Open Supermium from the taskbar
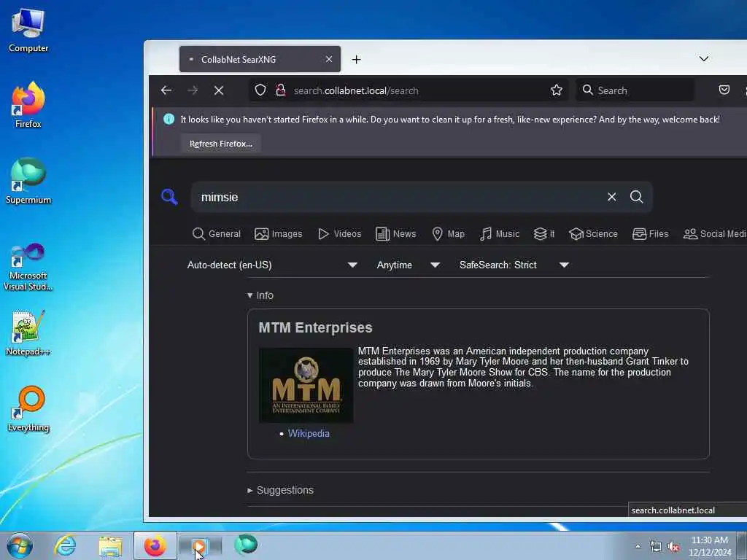The height and width of the screenshot is (560, 747). (246, 545)
